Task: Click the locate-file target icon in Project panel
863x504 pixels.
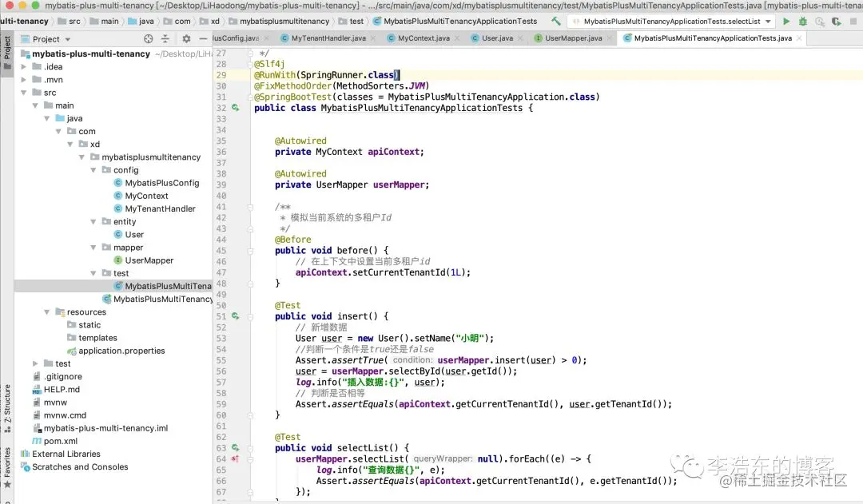Action: pos(148,39)
